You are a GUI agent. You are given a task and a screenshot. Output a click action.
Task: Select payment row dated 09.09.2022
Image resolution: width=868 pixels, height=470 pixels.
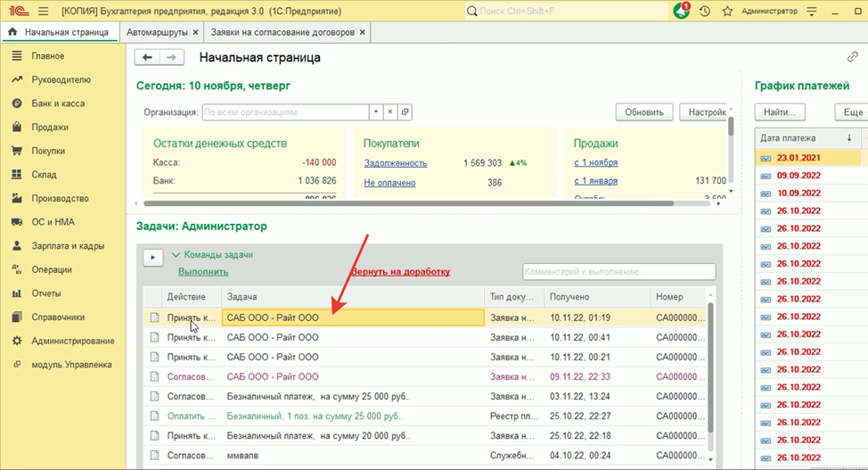point(812,176)
